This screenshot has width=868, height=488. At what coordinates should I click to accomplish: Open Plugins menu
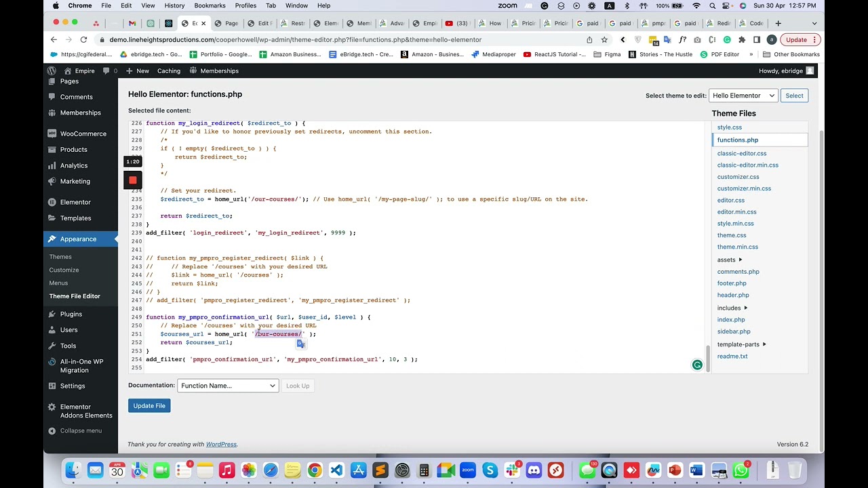tap(71, 314)
